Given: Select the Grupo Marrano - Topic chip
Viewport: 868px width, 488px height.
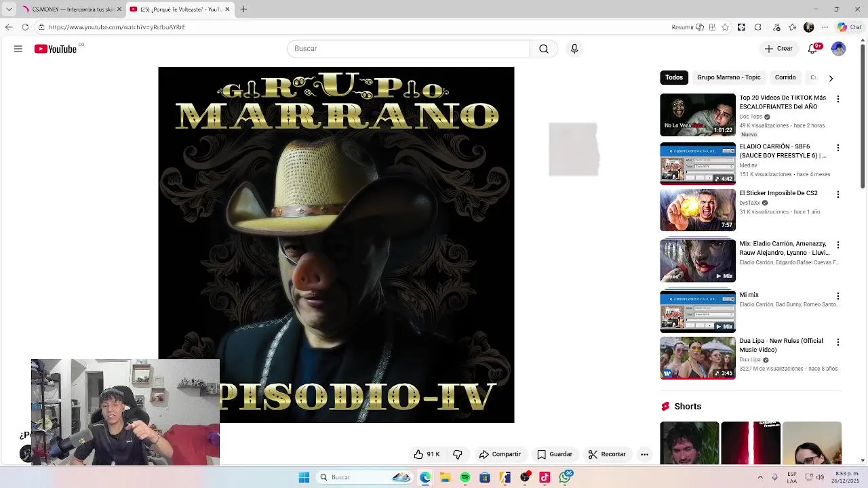Looking at the screenshot, I should point(729,77).
